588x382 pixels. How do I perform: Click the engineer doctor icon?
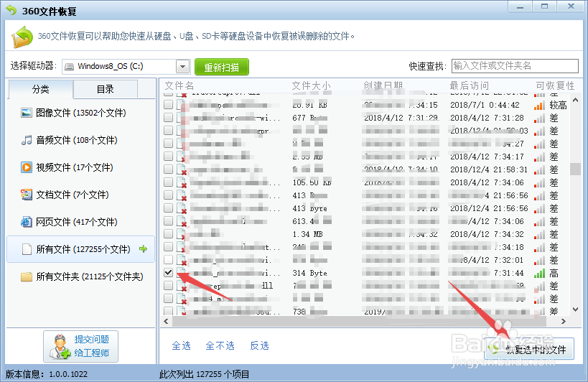pyautogui.click(x=60, y=346)
